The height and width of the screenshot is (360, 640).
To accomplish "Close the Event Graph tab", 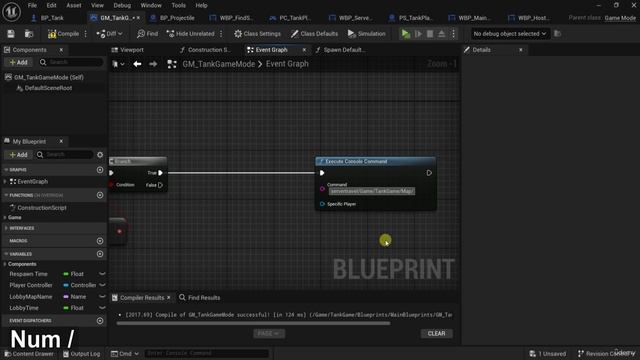I will (304, 50).
